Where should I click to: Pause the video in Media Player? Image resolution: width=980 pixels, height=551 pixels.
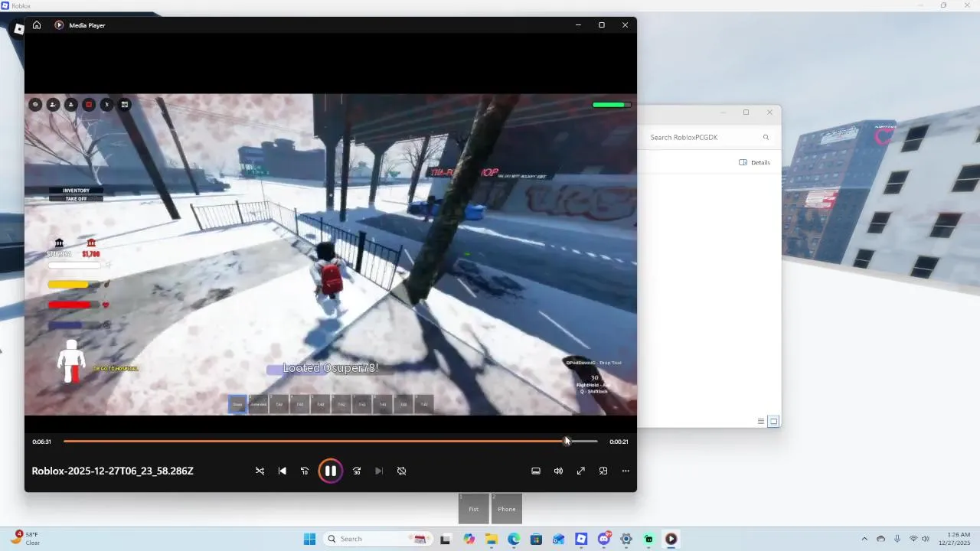pyautogui.click(x=330, y=471)
